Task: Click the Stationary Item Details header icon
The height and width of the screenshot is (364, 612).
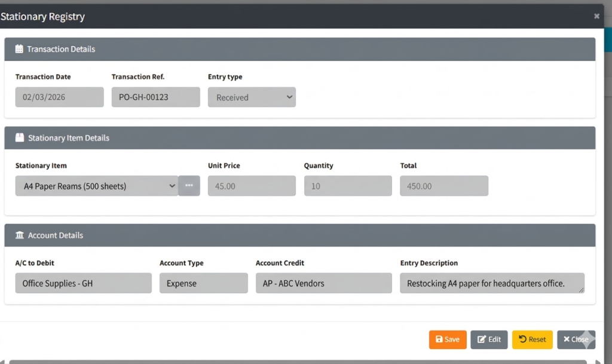Action: coord(20,138)
